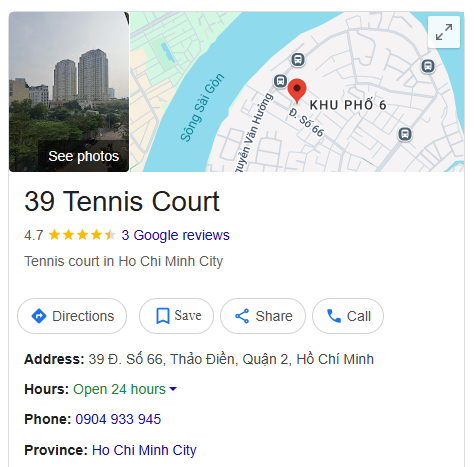This screenshot has width=474, height=467.
Task: Expand the Open 24 hours dropdown arrow
Action: click(x=173, y=389)
